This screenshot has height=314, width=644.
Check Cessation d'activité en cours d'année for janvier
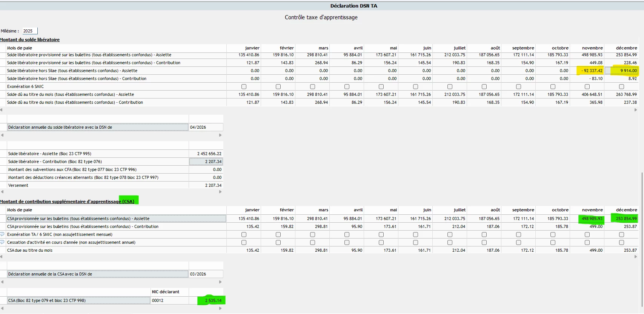(x=244, y=242)
